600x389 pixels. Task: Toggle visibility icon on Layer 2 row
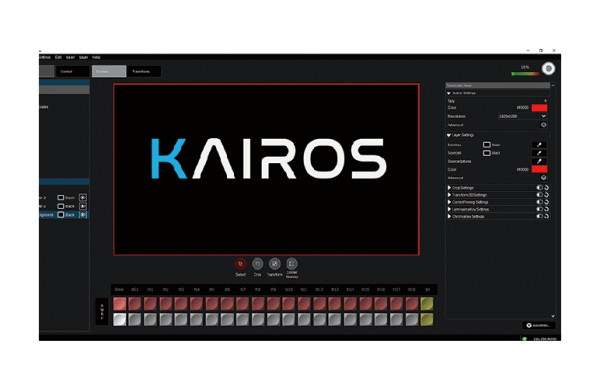click(x=83, y=197)
